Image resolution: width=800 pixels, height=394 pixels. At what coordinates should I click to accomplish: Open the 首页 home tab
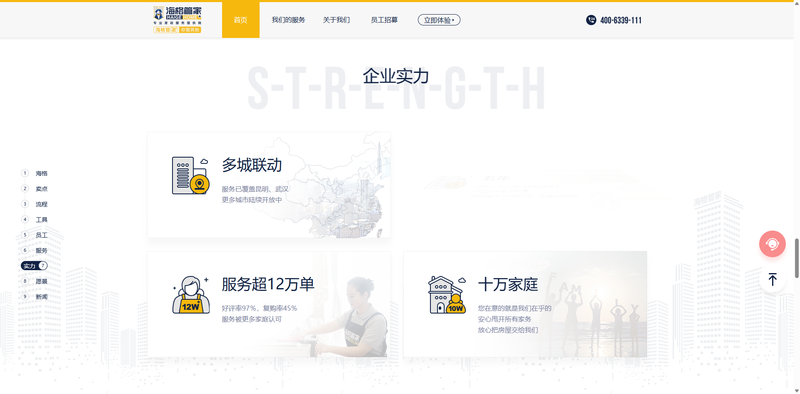[x=240, y=20]
